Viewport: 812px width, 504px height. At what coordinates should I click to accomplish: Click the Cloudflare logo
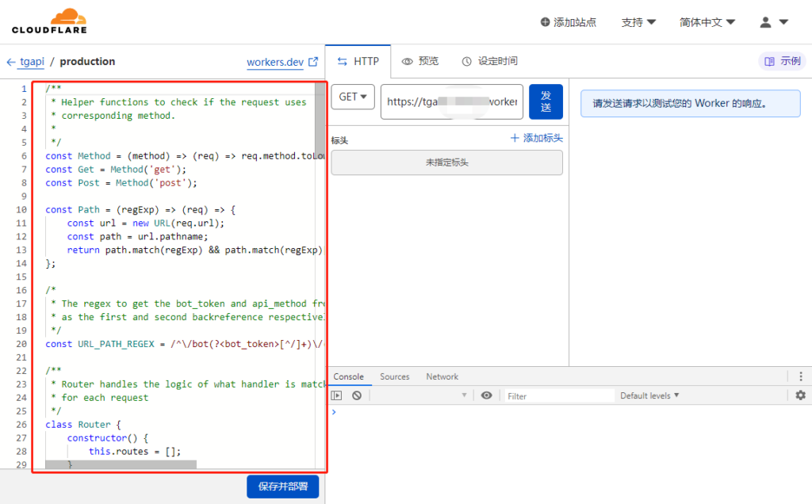(49, 21)
